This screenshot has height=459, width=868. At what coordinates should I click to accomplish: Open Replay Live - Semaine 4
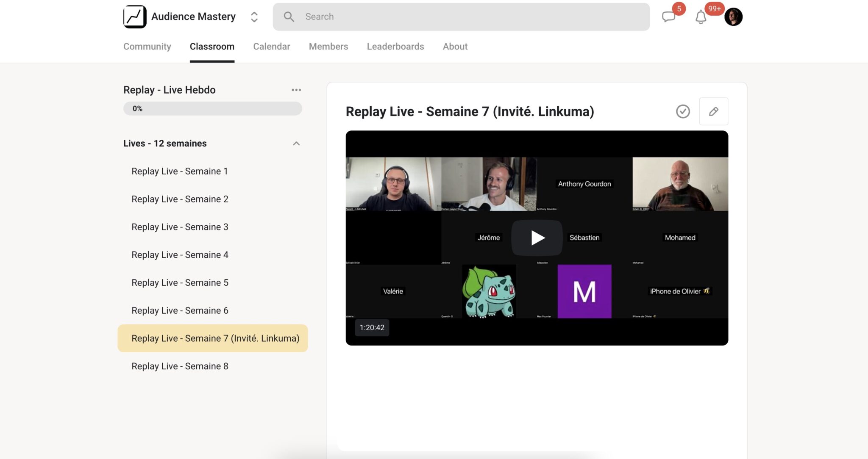(x=213, y=255)
